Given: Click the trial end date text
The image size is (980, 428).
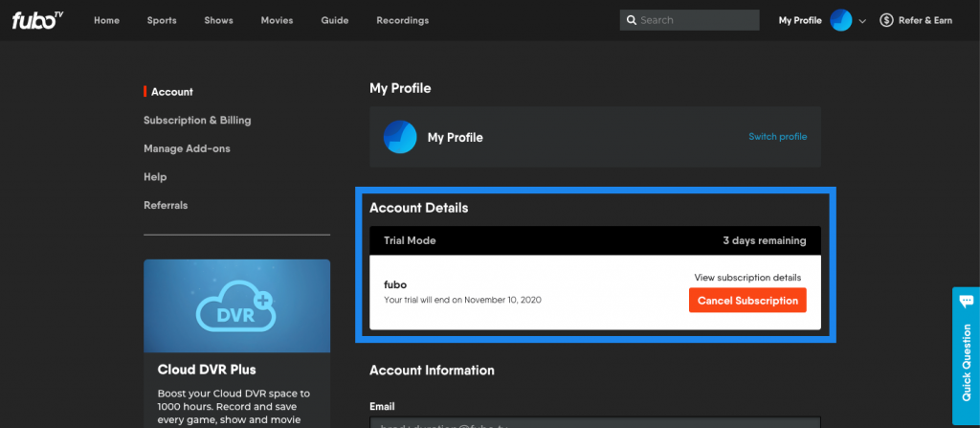Looking at the screenshot, I should pos(462,300).
